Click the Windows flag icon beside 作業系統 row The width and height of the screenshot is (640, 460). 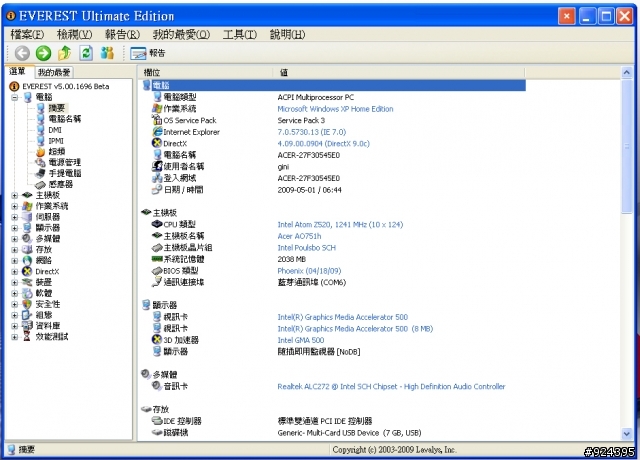tap(157, 109)
